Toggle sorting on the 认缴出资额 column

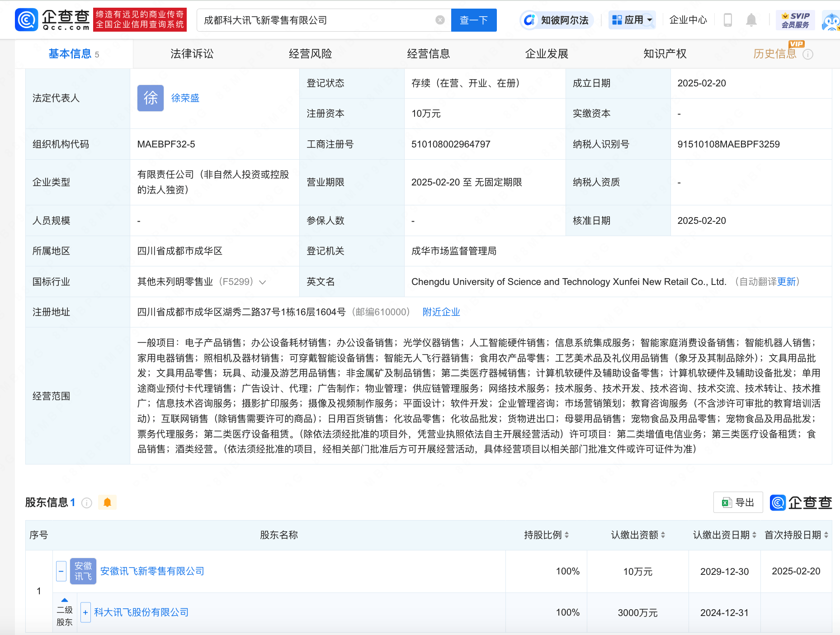(x=664, y=535)
